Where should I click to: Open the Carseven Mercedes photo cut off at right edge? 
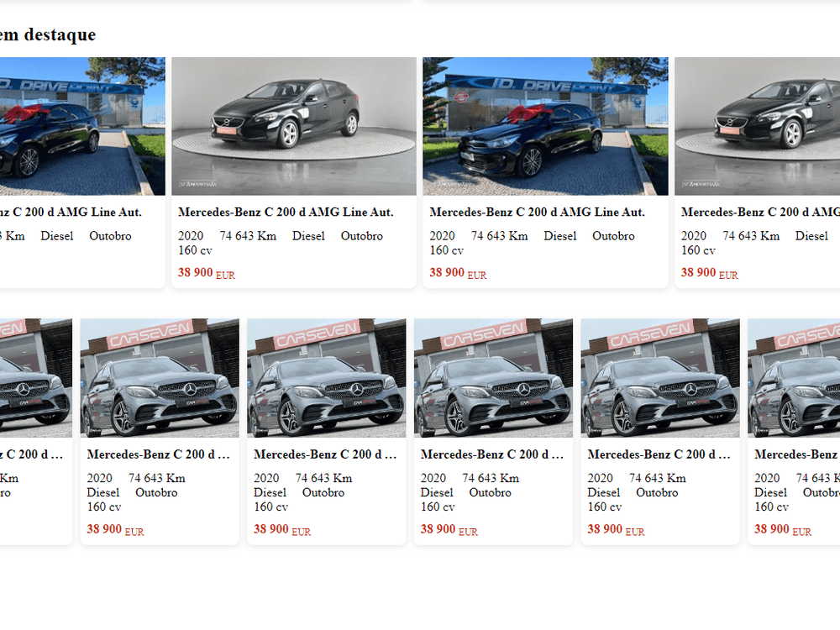point(794,378)
